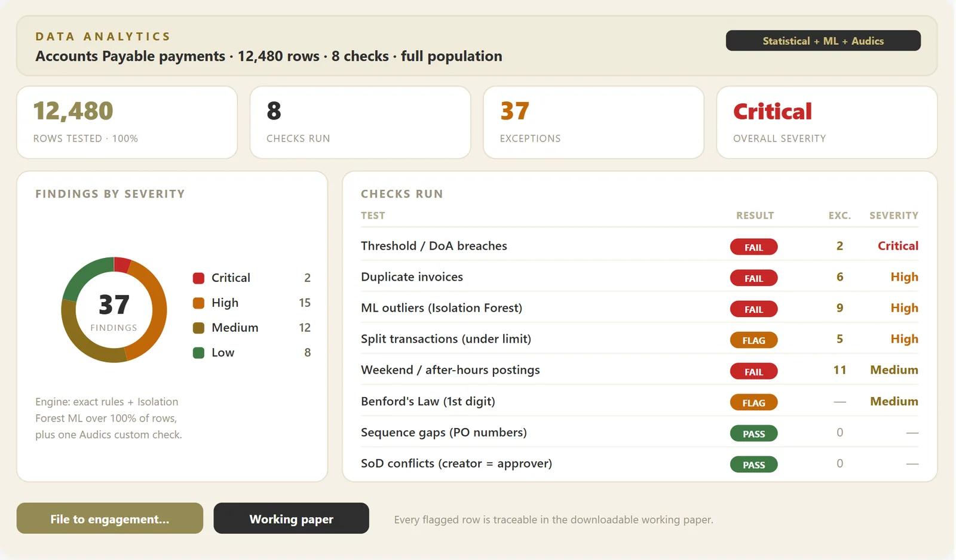
Task: Click the Threshold / DoA breaches row
Action: tap(639, 246)
